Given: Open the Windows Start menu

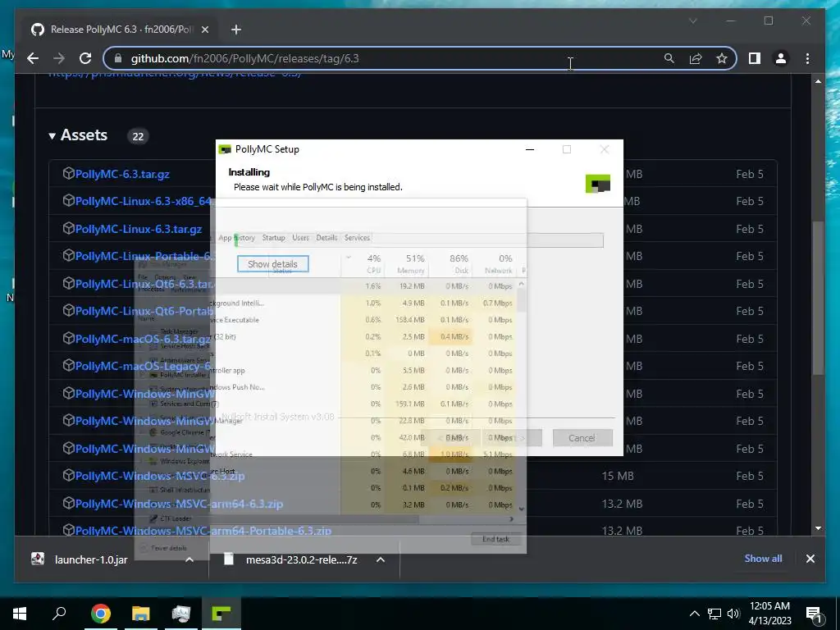Looking at the screenshot, I should click(x=20, y=614).
